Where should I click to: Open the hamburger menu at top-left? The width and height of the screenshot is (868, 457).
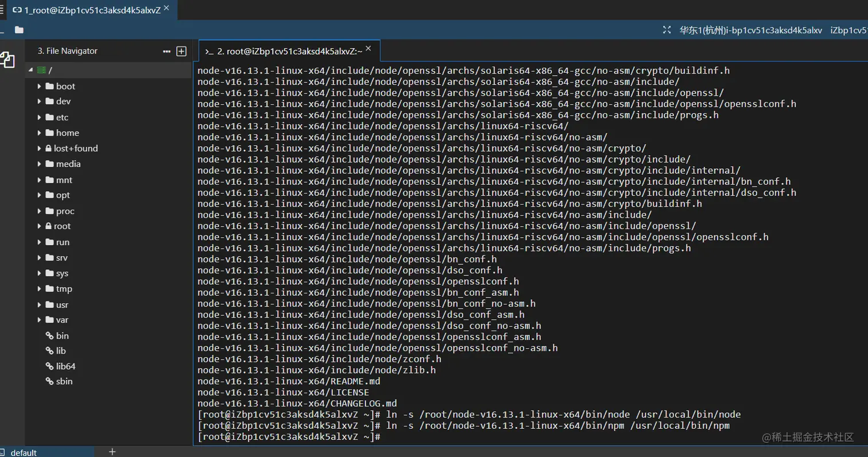pos(2,10)
